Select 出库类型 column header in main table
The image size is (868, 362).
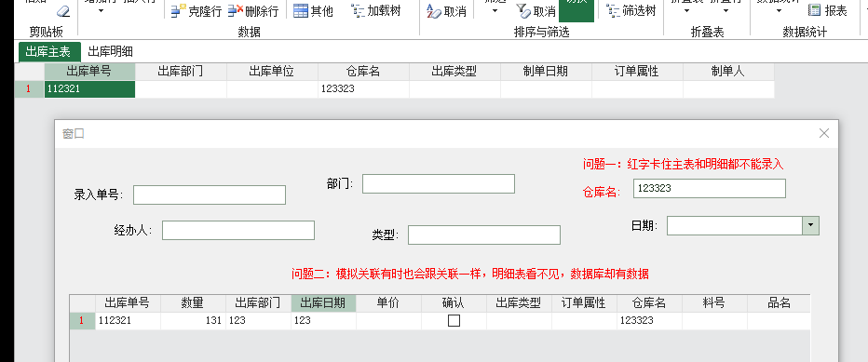point(455,72)
